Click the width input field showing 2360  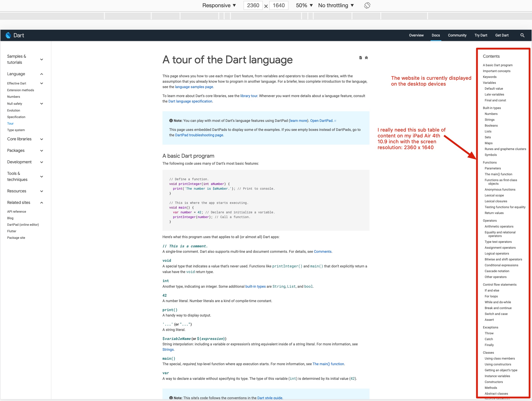coord(253,5)
